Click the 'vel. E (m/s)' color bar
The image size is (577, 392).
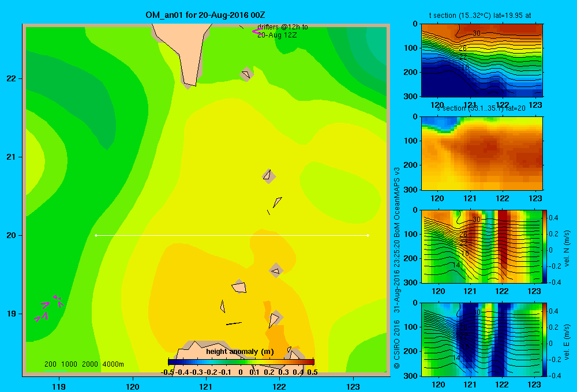(x=545, y=339)
